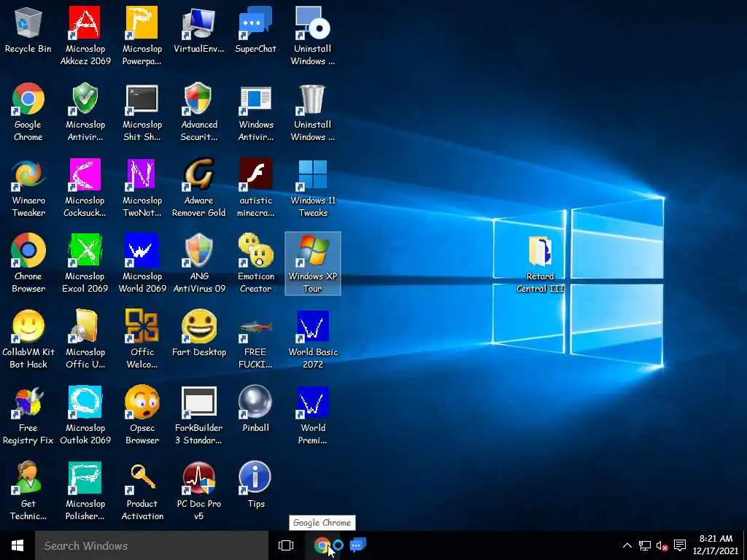Open CollabVM Kit Bot Hack smiley icon
The image size is (747, 560).
point(28,339)
